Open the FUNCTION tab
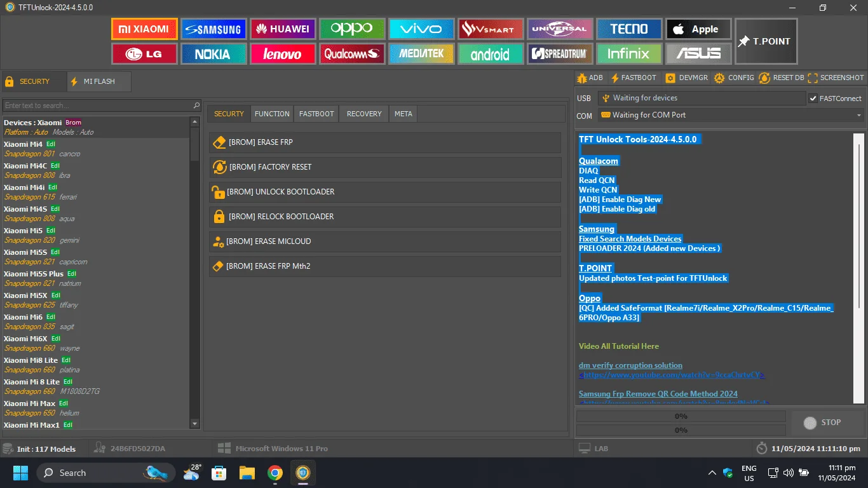The height and width of the screenshot is (488, 868). (x=272, y=114)
